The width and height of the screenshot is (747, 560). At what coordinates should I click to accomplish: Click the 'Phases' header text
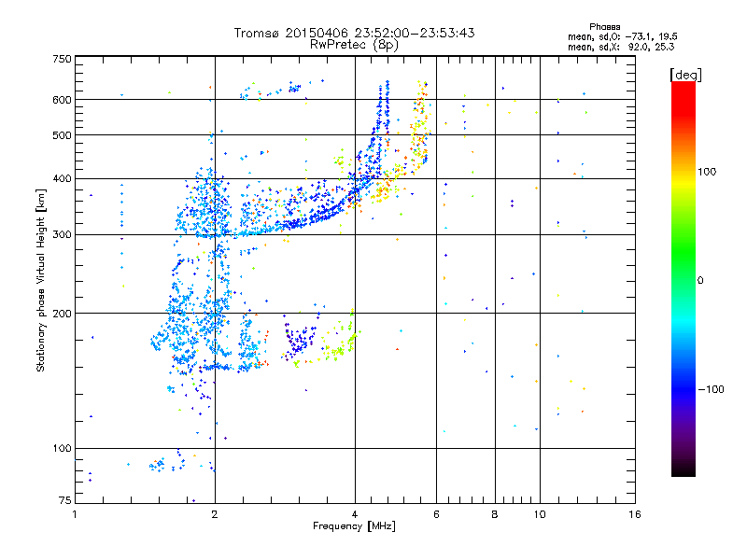coord(604,27)
